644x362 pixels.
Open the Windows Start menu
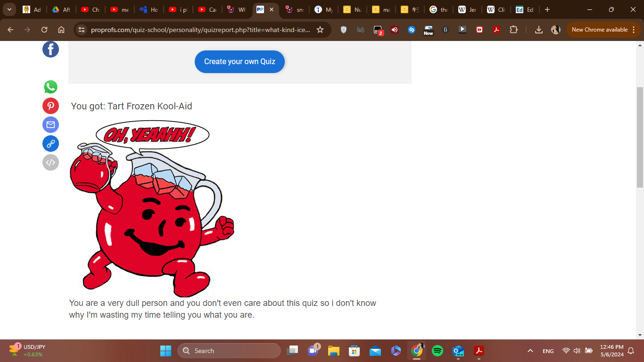[x=165, y=351]
